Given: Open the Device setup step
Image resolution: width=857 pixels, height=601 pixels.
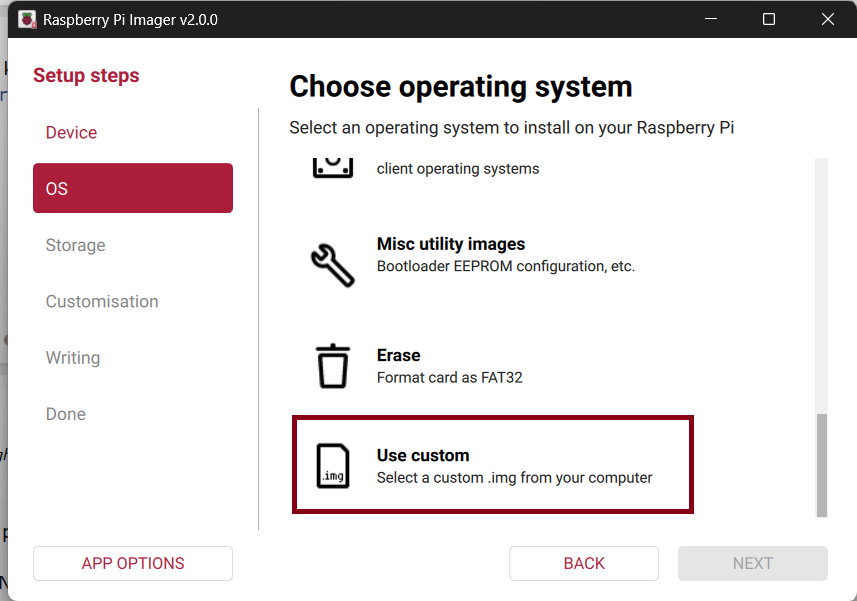Looking at the screenshot, I should [72, 132].
